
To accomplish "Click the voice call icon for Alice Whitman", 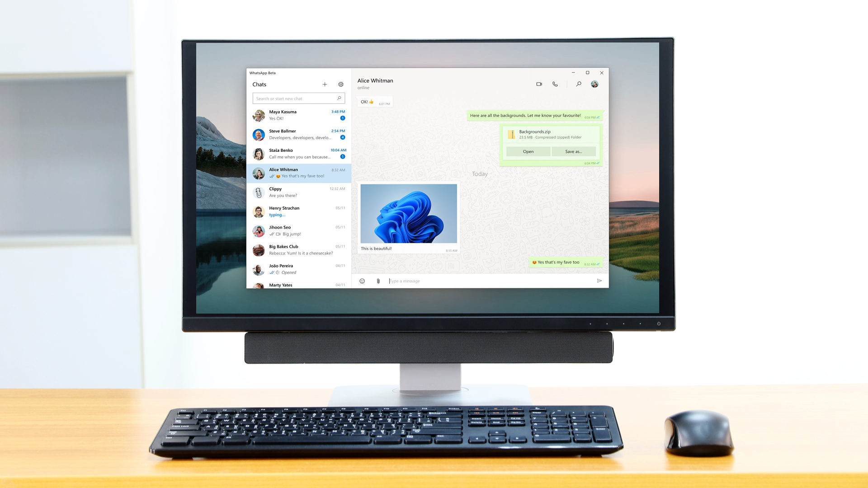I will coord(555,84).
